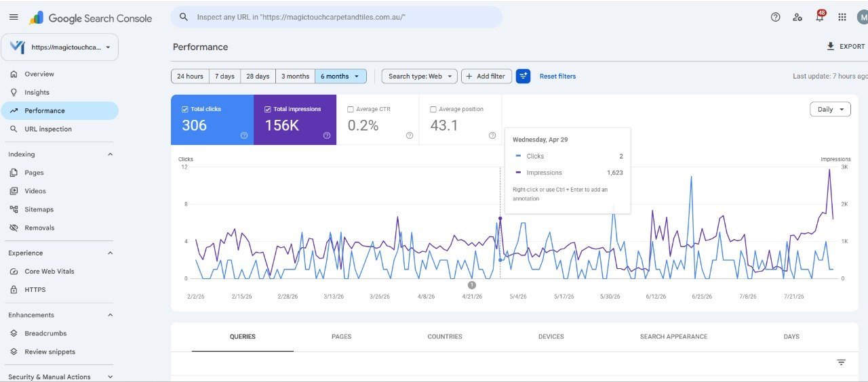Switch to the Pages tab
The width and height of the screenshot is (868, 382).
[x=342, y=337]
